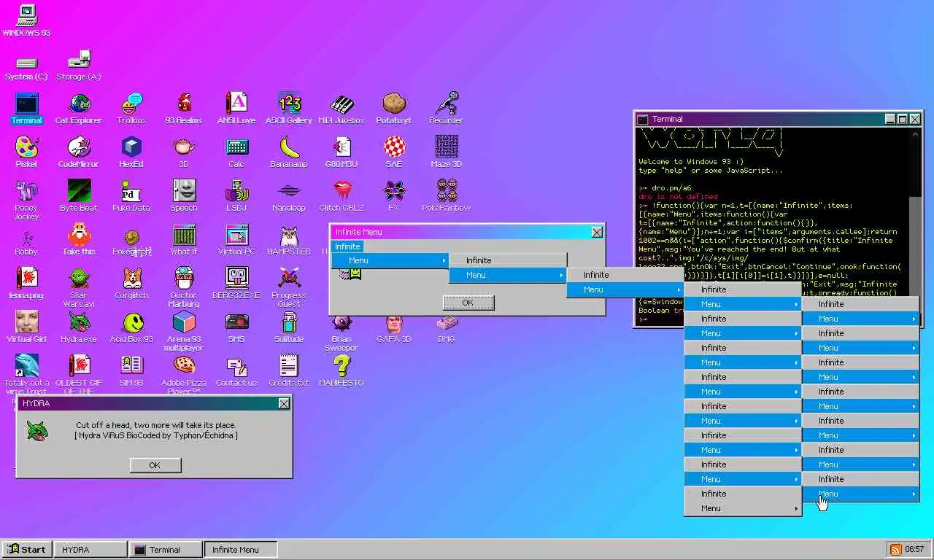Launch the Trollbox icon
This screenshot has width=934, height=560.
(x=131, y=108)
